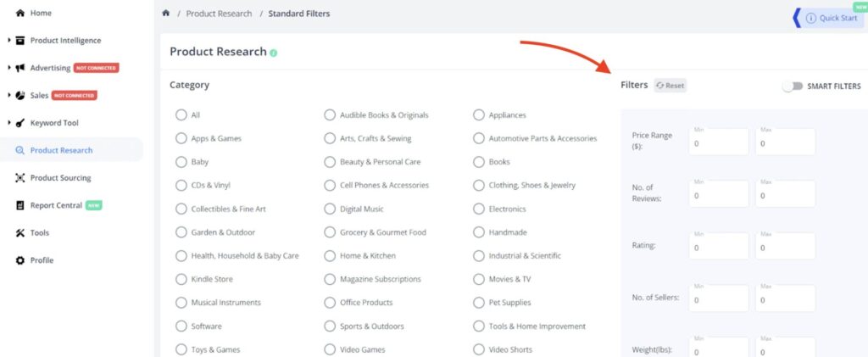Expand the Product Intelligence sidebar section
Viewport: 868px width, 357px height.
coord(8,41)
